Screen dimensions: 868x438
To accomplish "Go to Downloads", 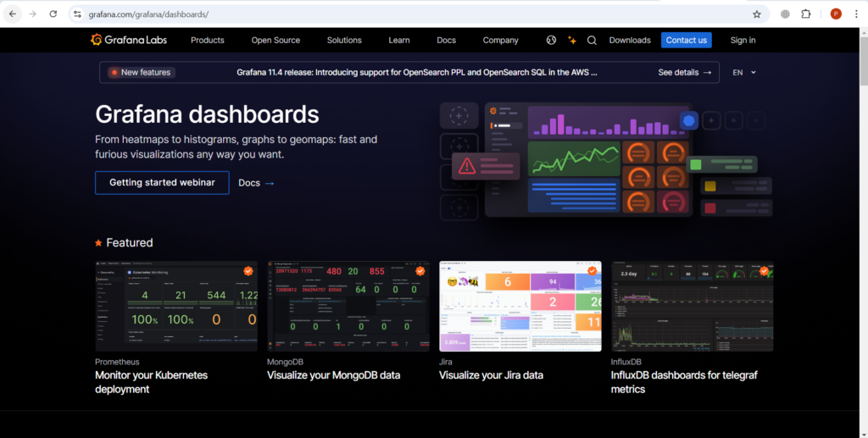I will 630,41.
